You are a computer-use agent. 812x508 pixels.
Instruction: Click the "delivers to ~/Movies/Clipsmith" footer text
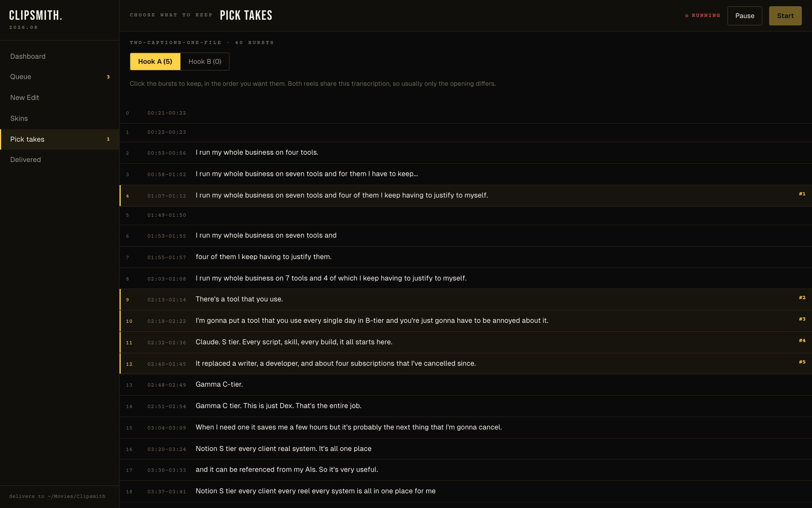[x=57, y=496]
